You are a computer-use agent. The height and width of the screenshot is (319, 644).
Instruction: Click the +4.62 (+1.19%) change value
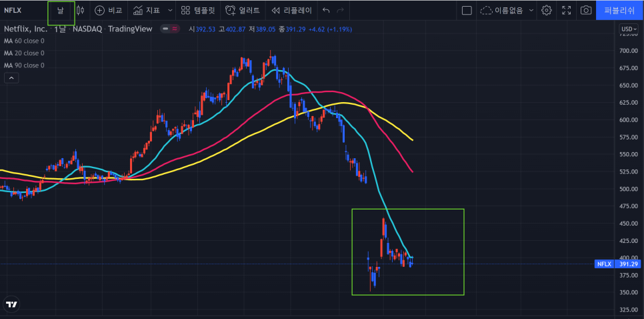[329, 29]
